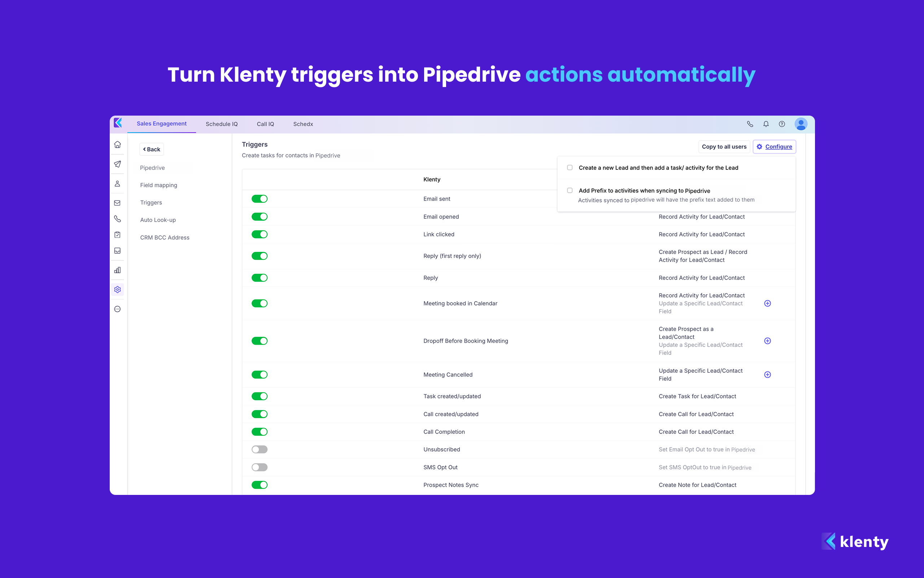The height and width of the screenshot is (578, 924).
Task: Toggle Reply (first reply only) trigger
Action: (260, 256)
